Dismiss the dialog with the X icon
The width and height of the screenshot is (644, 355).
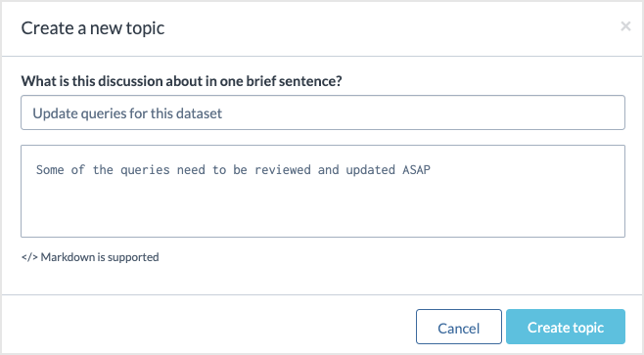click(625, 26)
